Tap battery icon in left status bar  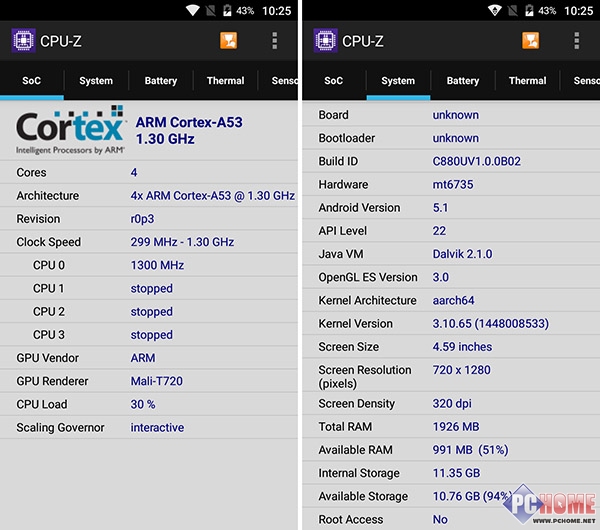227,10
